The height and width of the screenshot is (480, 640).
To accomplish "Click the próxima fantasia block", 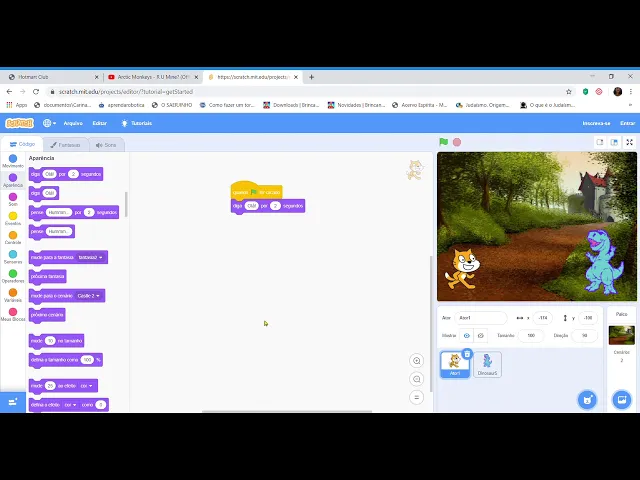I will click(47, 277).
